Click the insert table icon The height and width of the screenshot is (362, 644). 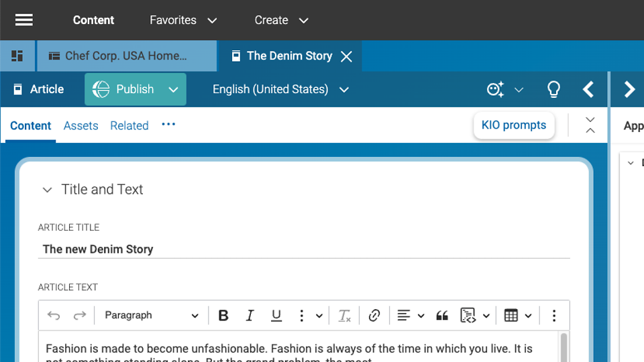click(511, 315)
